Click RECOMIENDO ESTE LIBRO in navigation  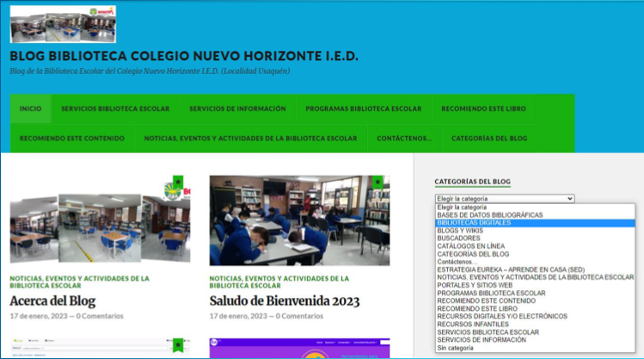pos(483,109)
